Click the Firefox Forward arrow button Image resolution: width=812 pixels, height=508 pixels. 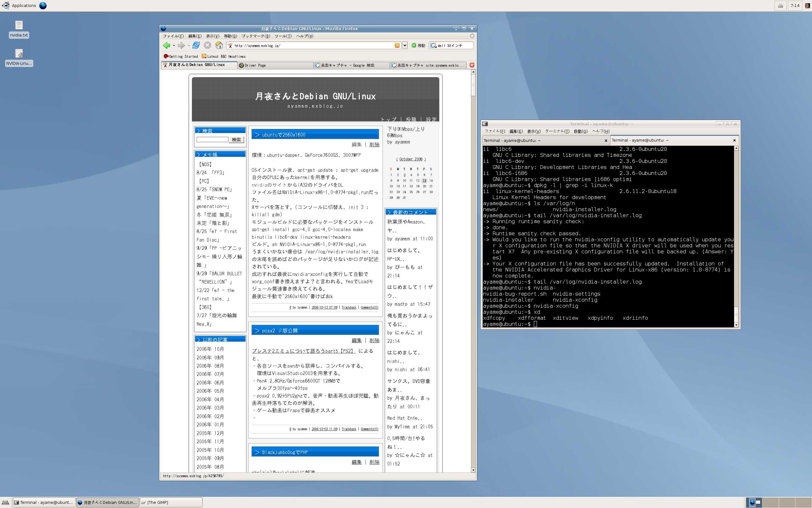coord(181,45)
